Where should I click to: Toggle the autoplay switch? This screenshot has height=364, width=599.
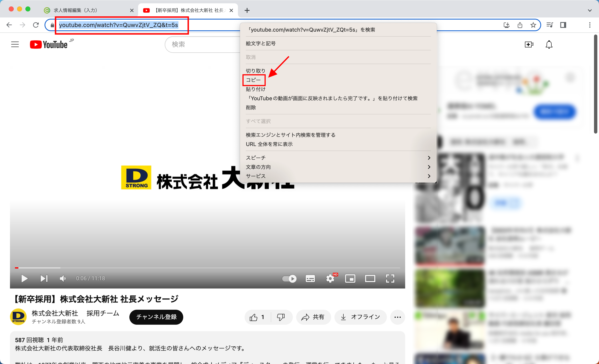[289, 279]
